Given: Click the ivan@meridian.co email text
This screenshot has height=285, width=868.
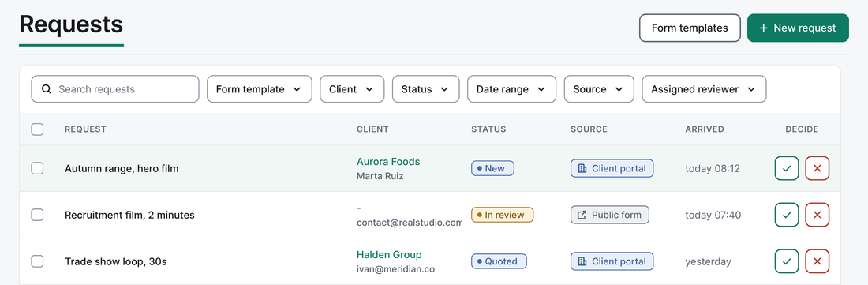Looking at the screenshot, I should coord(395,269).
